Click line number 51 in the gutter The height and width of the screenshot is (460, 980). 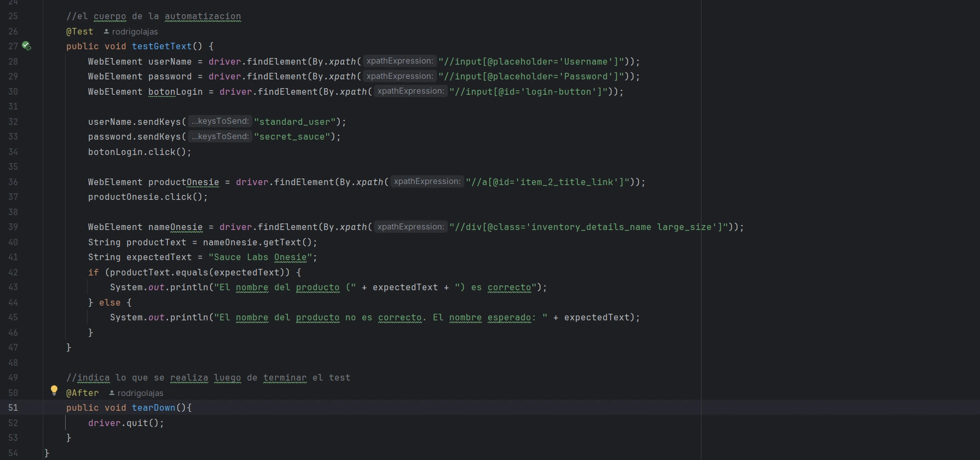coord(13,408)
